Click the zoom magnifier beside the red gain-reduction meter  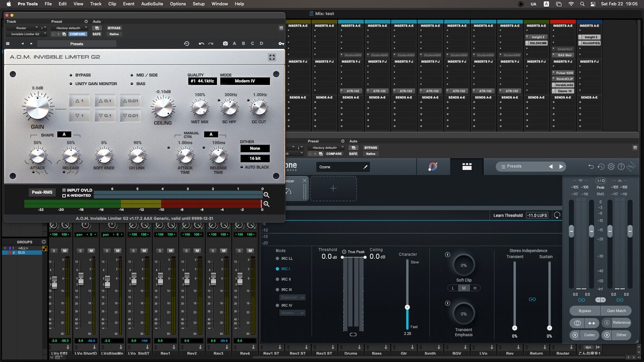click(267, 204)
